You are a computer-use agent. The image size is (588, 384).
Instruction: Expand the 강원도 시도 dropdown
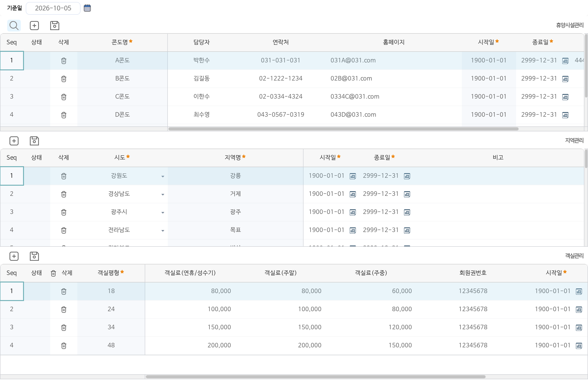163,176
